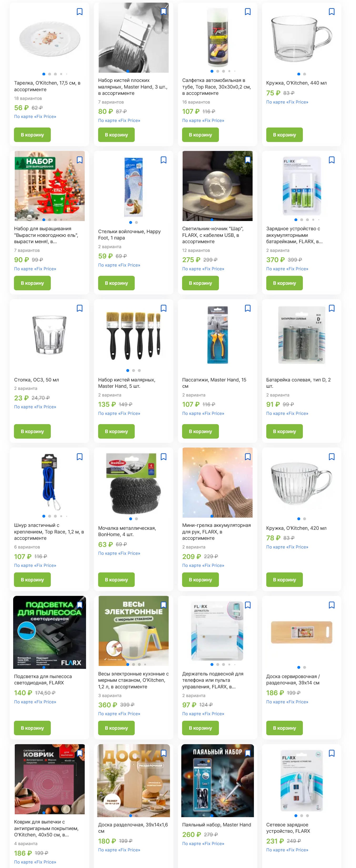Add Весы электронные кухонные to cart
Viewport: 356px width, 868px height.
116,728
